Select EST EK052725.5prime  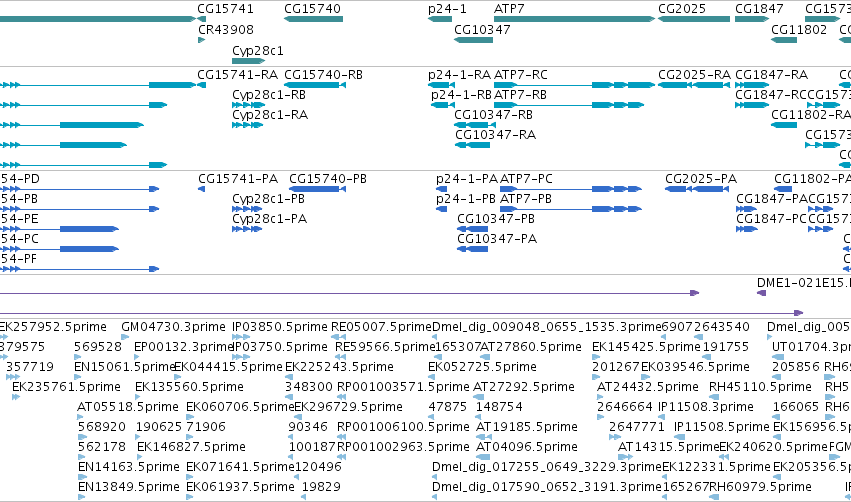(482, 367)
